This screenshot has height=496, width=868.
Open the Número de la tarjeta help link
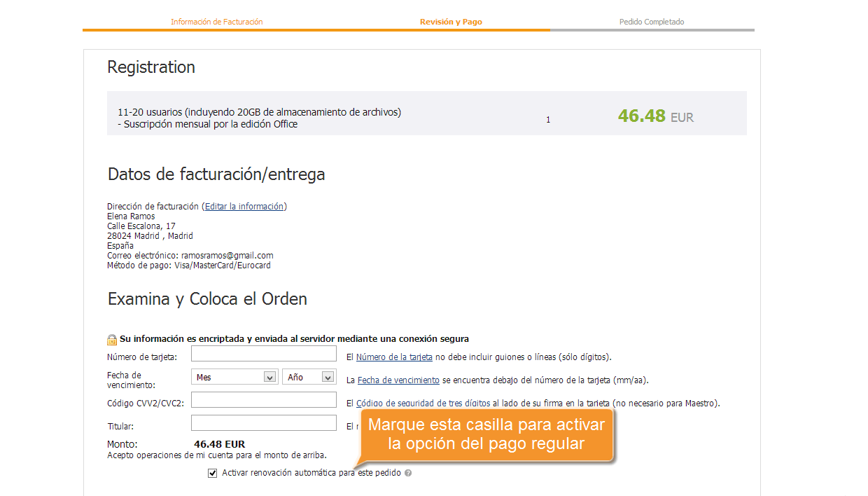[x=394, y=357]
